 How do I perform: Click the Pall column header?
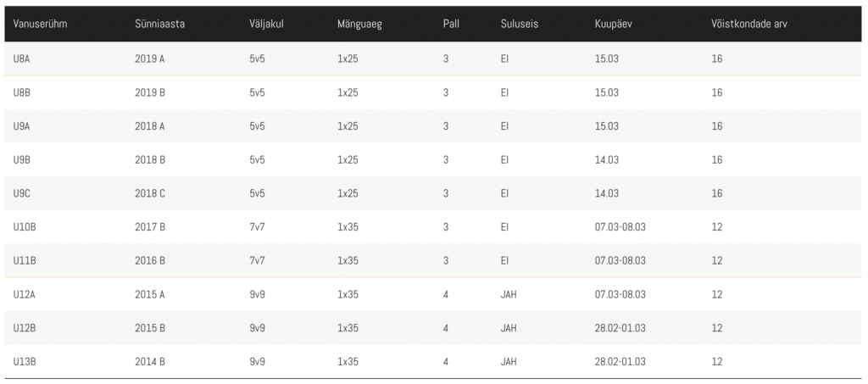451,25
